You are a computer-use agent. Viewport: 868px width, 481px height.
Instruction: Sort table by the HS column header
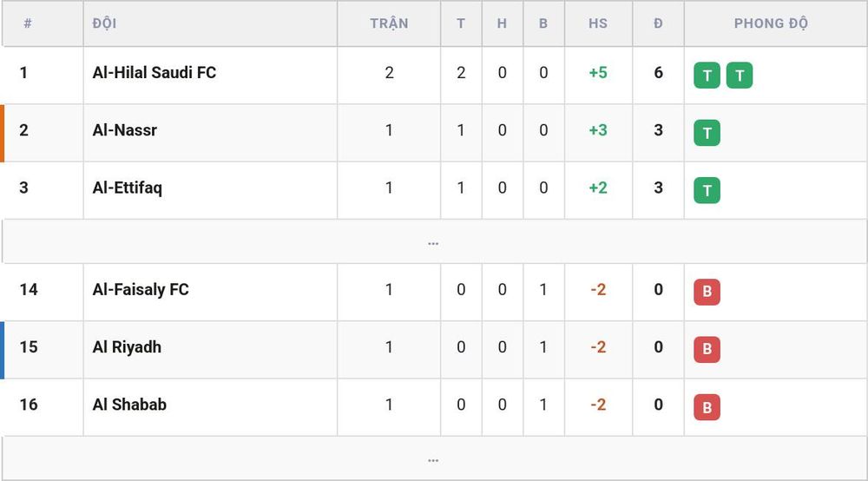click(x=598, y=23)
